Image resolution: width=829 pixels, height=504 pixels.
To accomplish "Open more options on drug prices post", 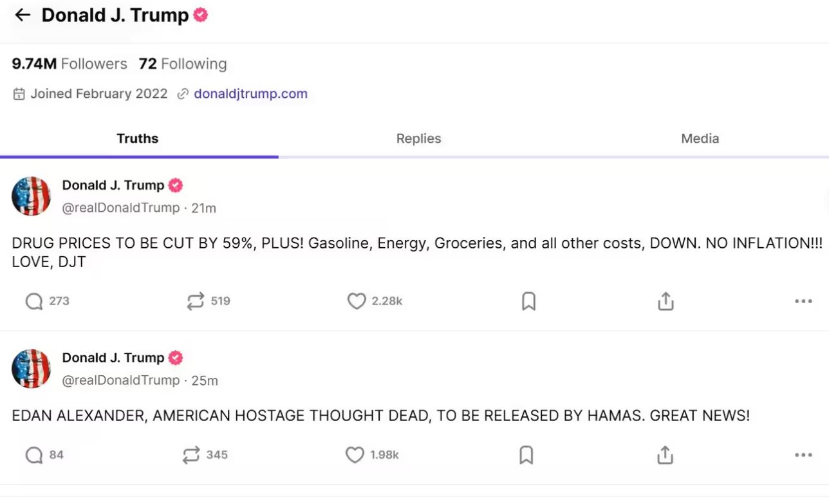I will point(803,301).
